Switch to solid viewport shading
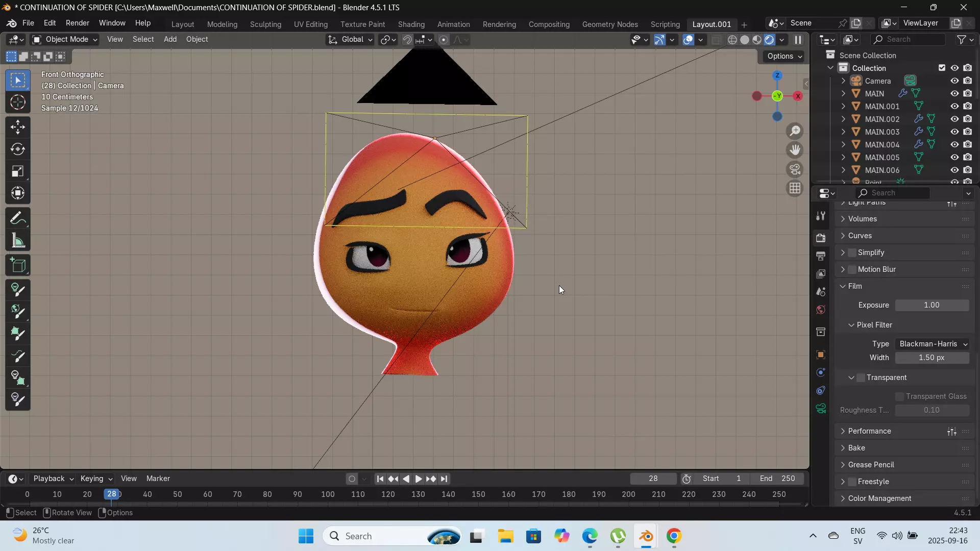Image resolution: width=980 pixels, height=551 pixels. pyautogui.click(x=745, y=40)
